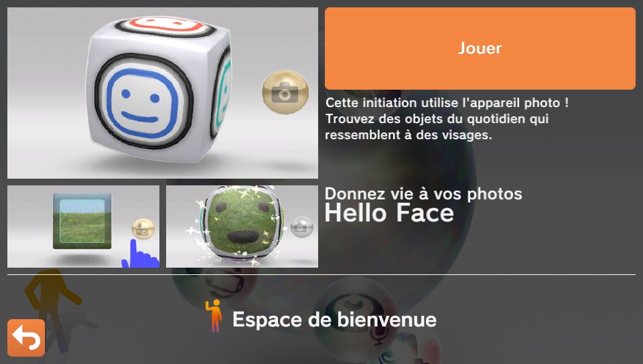643x364 pixels.
Task: Select the Espace de bienvenue label
Action: [x=334, y=320]
